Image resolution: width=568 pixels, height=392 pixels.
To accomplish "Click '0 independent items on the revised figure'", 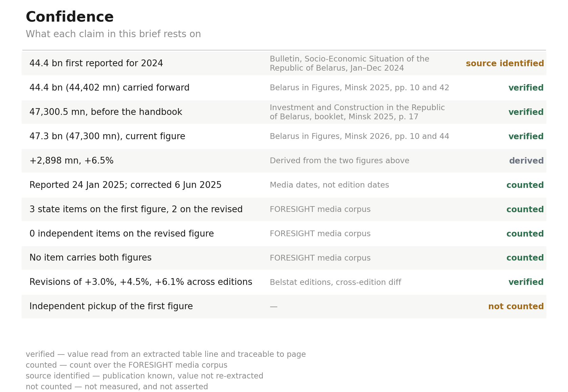I will point(122,234).
